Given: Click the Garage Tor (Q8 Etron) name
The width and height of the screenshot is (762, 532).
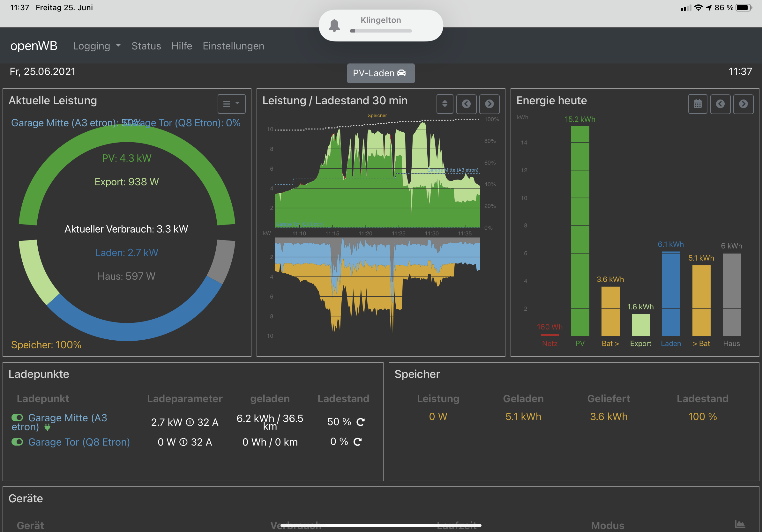Looking at the screenshot, I should click(79, 442).
